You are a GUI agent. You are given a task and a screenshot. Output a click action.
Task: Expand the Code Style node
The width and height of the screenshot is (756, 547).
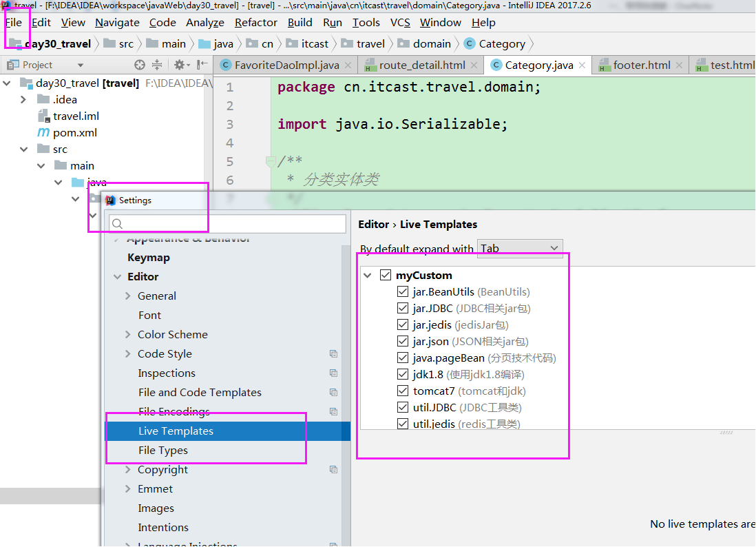pyautogui.click(x=128, y=353)
